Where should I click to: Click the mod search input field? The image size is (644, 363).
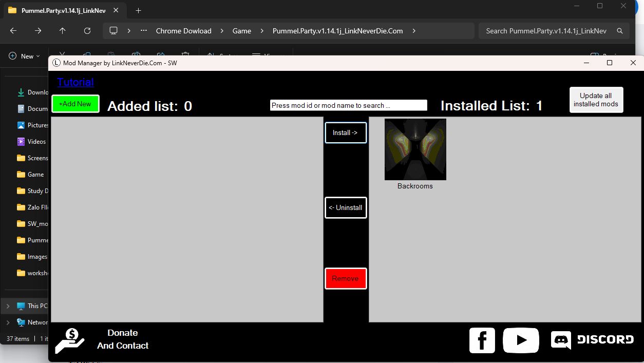click(348, 105)
